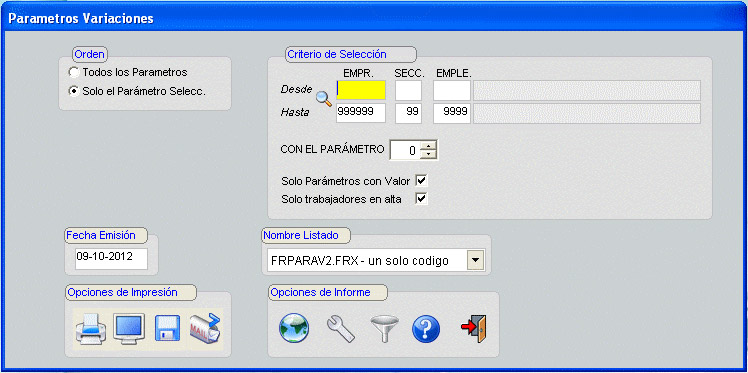Click the Desde SECC. field
748x373 pixels.
[x=408, y=90]
